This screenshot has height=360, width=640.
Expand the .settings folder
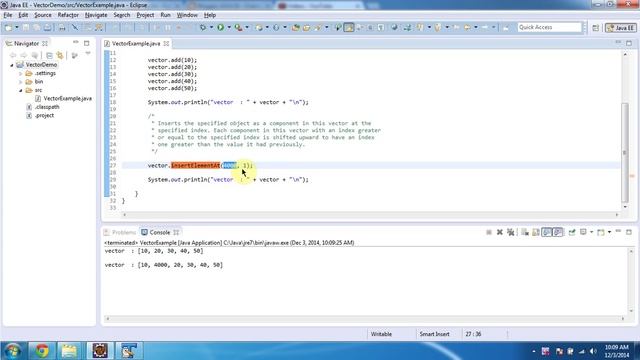(20, 73)
